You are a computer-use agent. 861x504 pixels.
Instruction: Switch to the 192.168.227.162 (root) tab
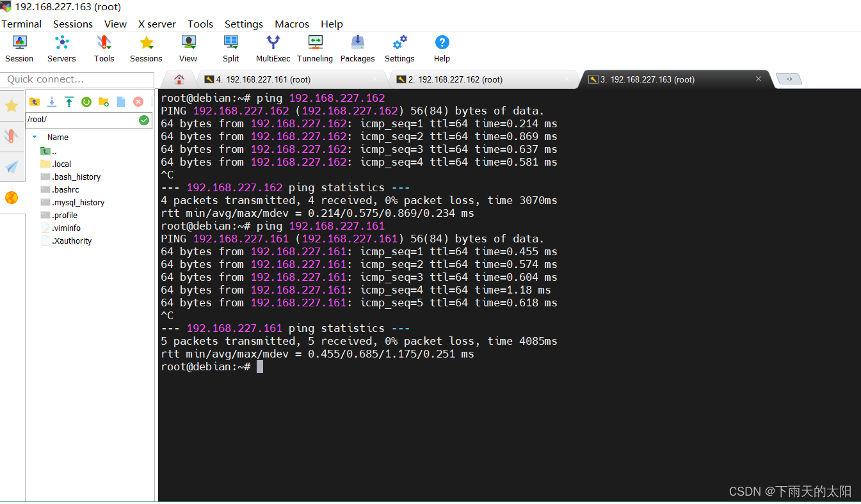click(455, 79)
